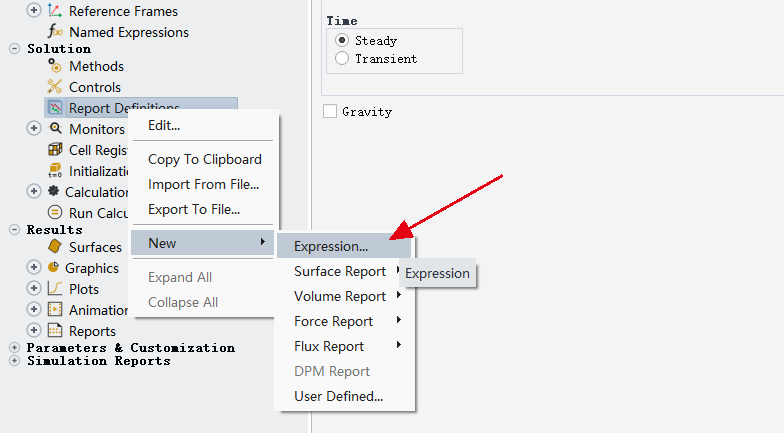784x433 pixels.
Task: Click the Reference Frames tree icon
Action: 55,11
